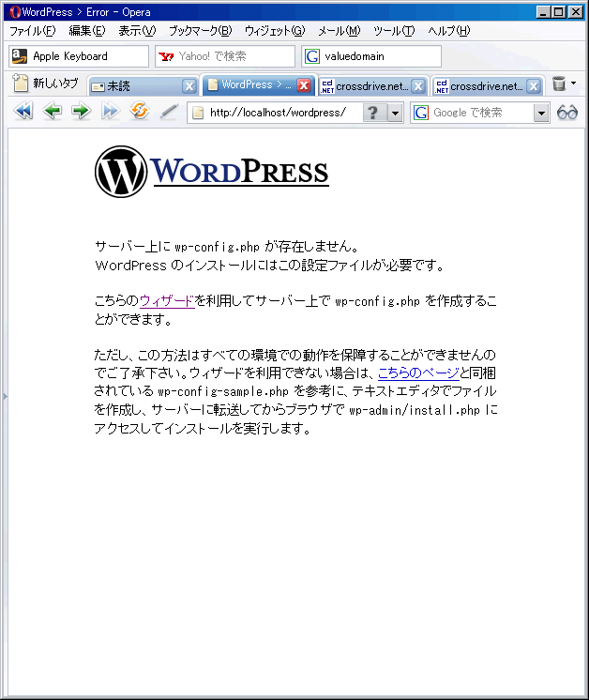
Task: Click the rewind navigation icon
Action: (23, 111)
